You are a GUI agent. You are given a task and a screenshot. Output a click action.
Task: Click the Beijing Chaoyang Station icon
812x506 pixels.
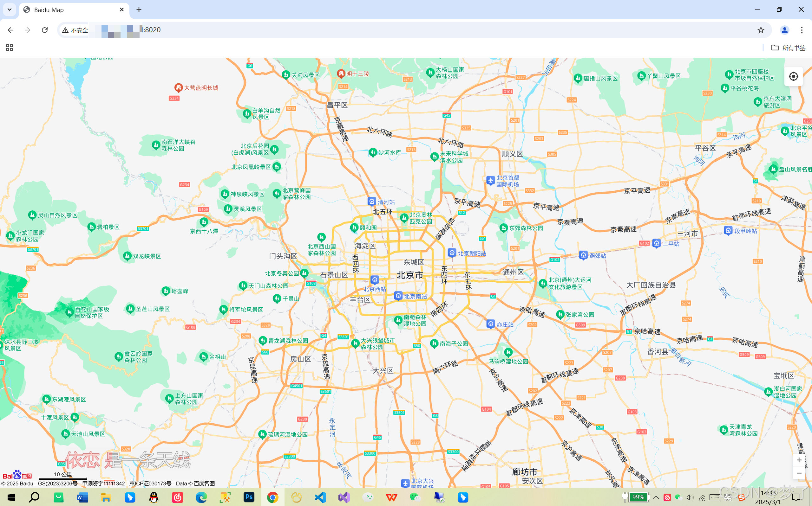click(452, 253)
